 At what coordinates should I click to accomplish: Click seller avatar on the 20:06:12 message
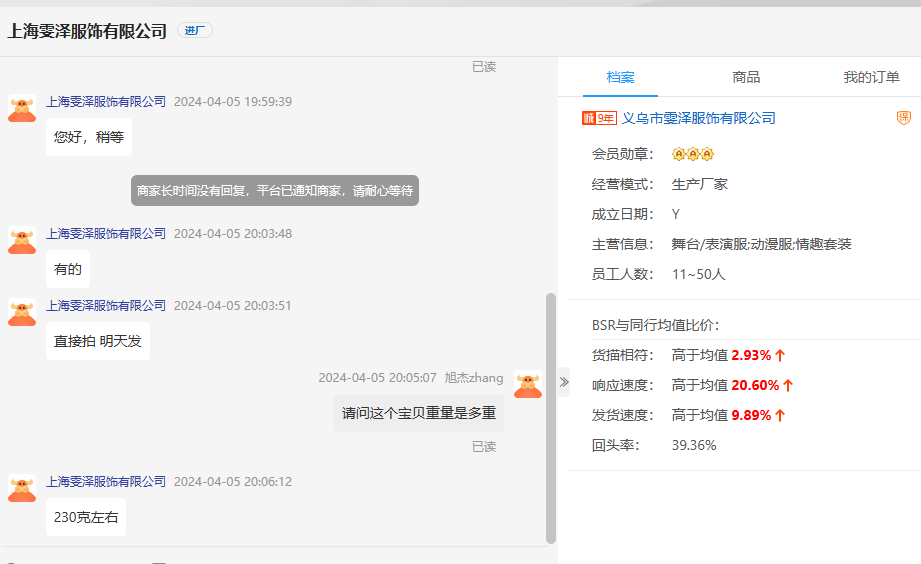coord(22,488)
